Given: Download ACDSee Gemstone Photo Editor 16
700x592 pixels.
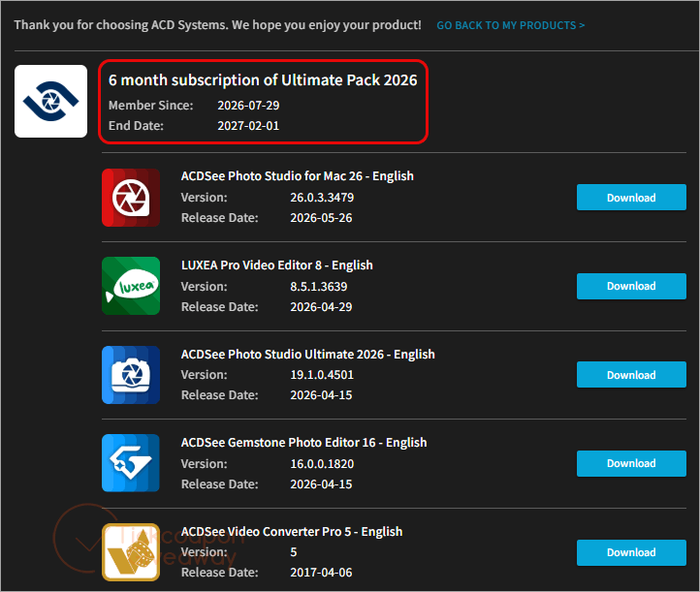Looking at the screenshot, I should click(631, 463).
